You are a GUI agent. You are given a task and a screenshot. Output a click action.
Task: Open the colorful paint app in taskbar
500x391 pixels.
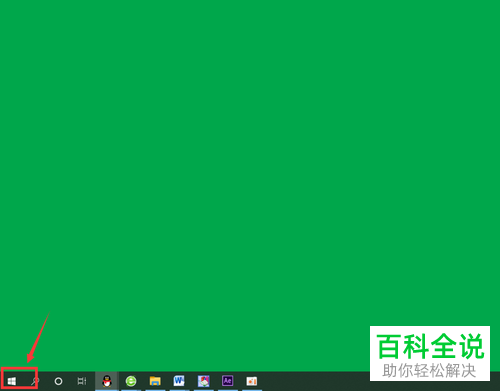[x=203, y=381]
